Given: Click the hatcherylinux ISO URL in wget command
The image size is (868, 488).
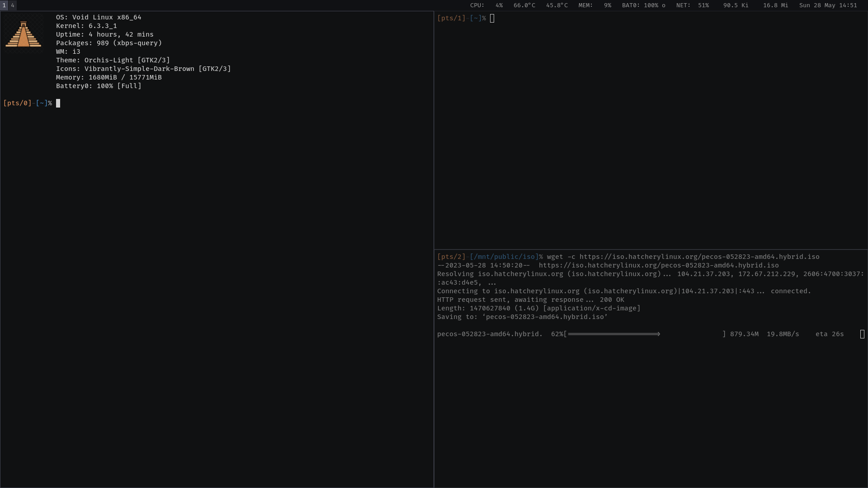Looking at the screenshot, I should tap(699, 257).
